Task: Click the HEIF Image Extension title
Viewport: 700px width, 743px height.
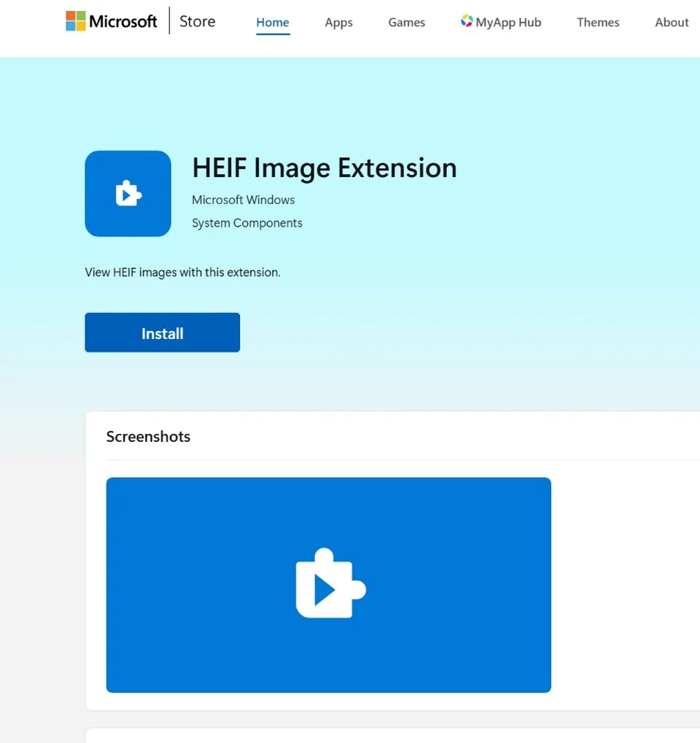Action: (x=324, y=168)
